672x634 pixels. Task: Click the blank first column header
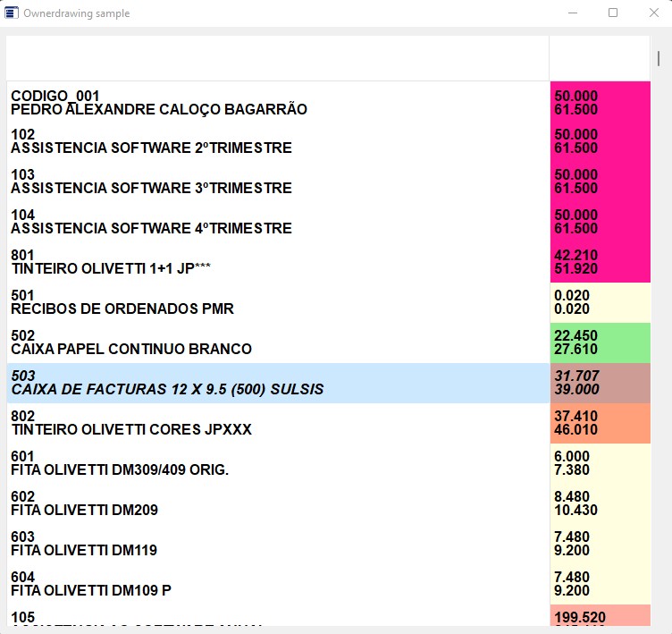click(277, 59)
